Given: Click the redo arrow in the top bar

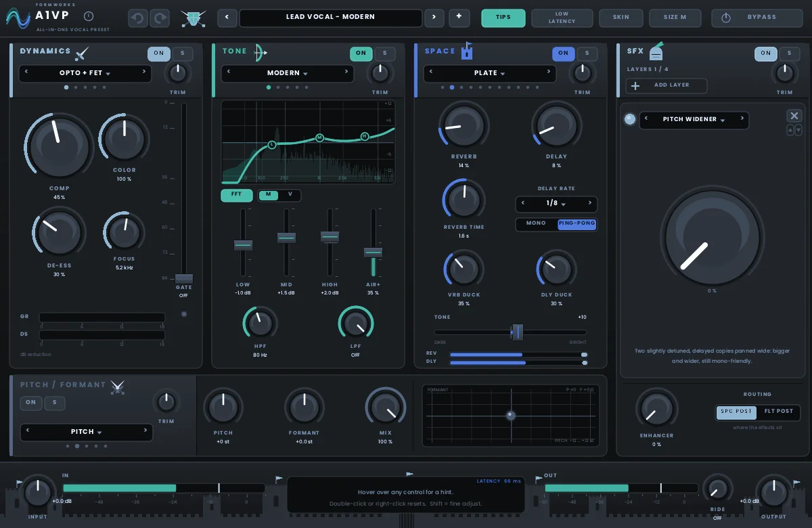Looking at the screenshot, I should click(160, 18).
